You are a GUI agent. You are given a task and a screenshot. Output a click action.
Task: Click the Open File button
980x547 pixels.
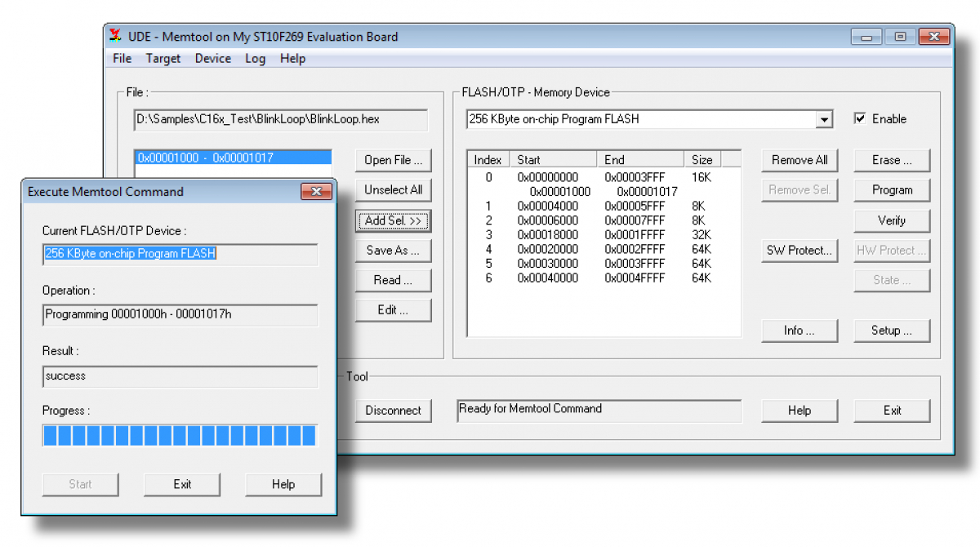coord(393,160)
